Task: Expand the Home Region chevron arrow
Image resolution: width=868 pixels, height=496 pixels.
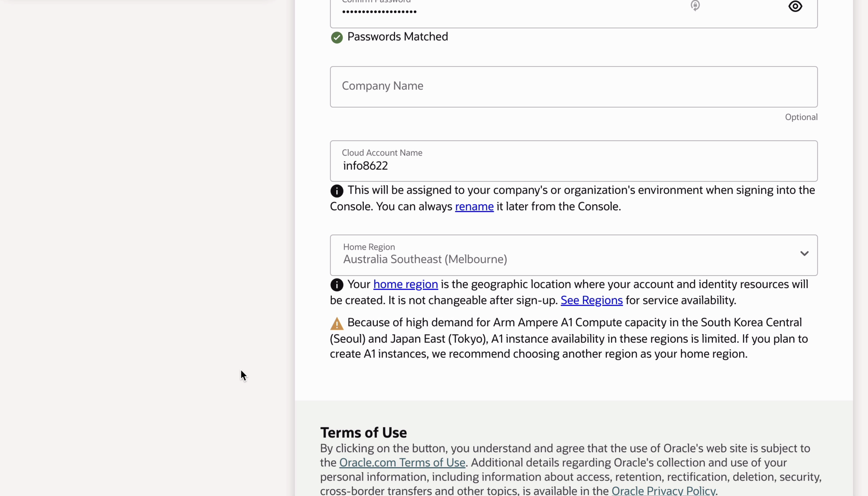Action: 804,253
